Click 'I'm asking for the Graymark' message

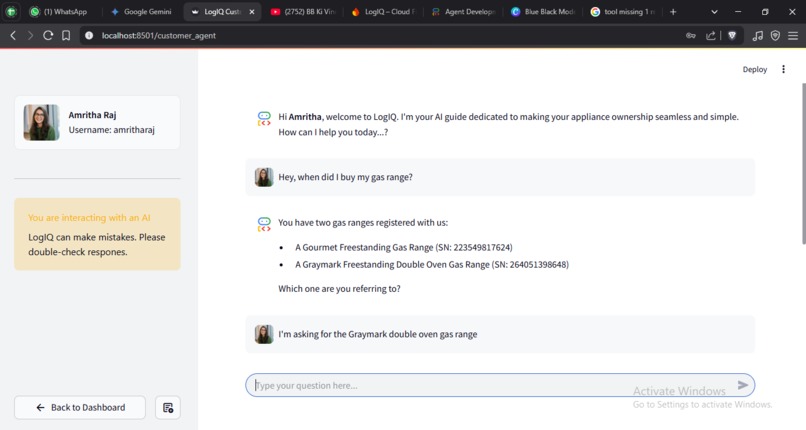(378, 334)
